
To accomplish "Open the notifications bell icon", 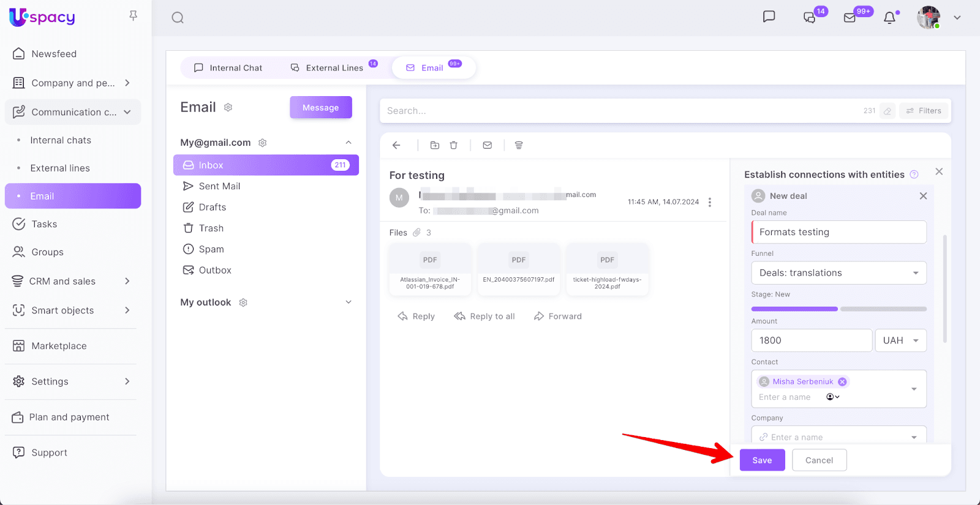I will [x=889, y=18].
